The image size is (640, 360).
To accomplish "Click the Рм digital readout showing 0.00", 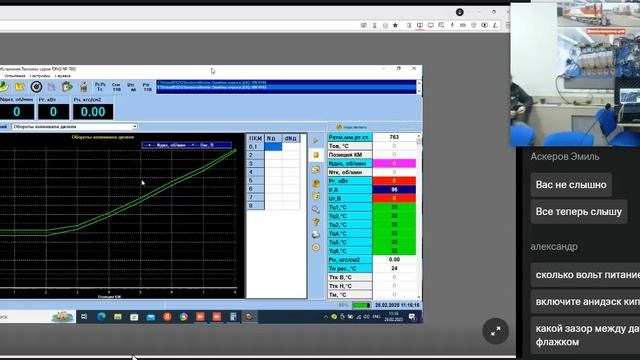I will (93, 112).
